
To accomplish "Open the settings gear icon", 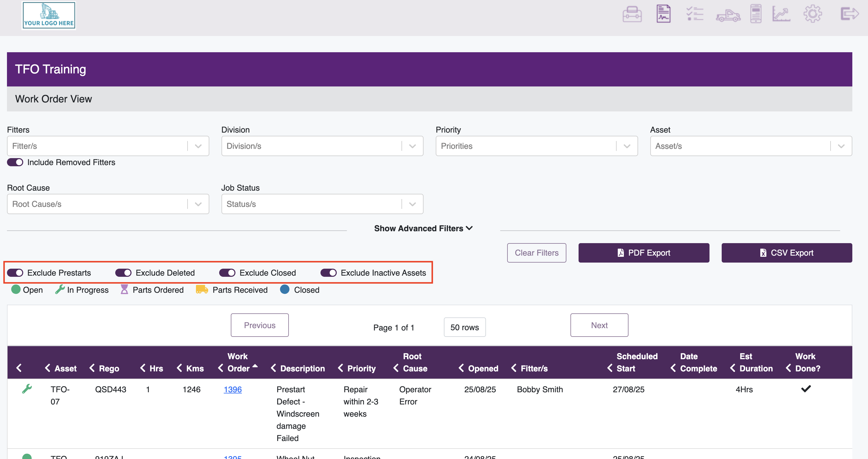I will coord(813,14).
